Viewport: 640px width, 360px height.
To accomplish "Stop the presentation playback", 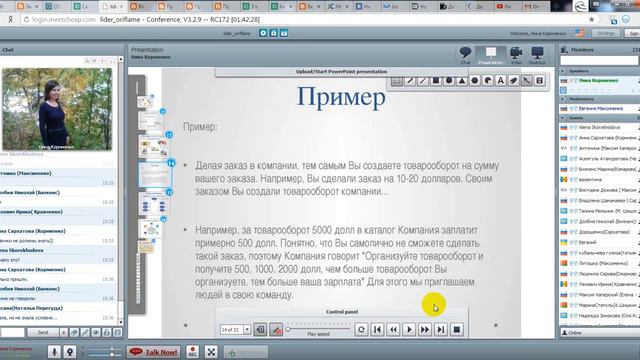I will coord(457,329).
